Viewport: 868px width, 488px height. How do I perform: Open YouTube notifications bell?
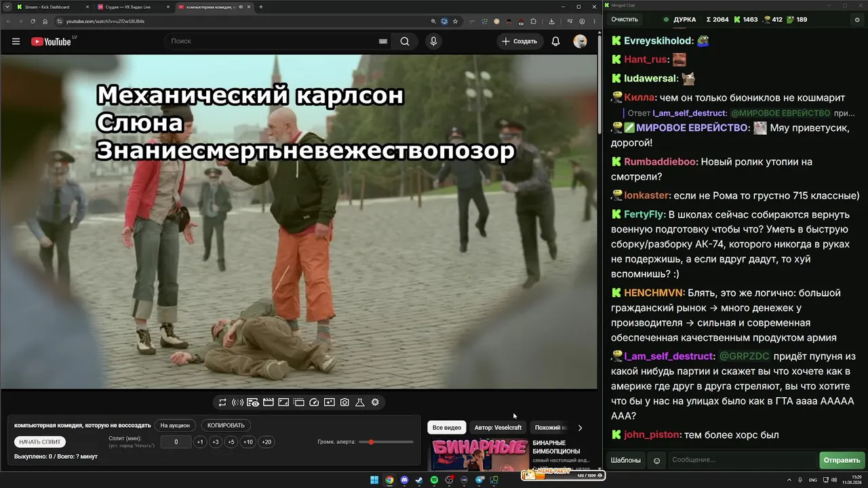tap(555, 41)
